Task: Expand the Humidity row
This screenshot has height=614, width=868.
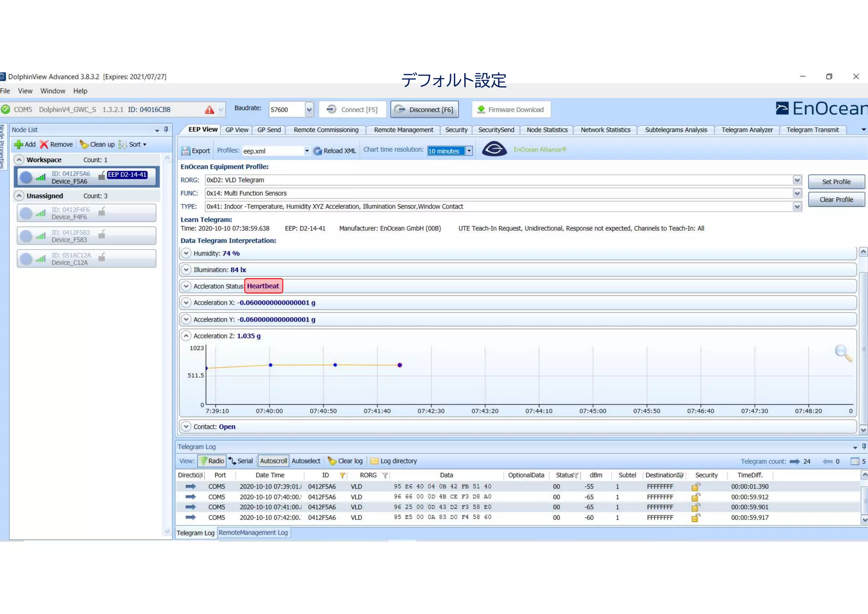Action: 186,254
